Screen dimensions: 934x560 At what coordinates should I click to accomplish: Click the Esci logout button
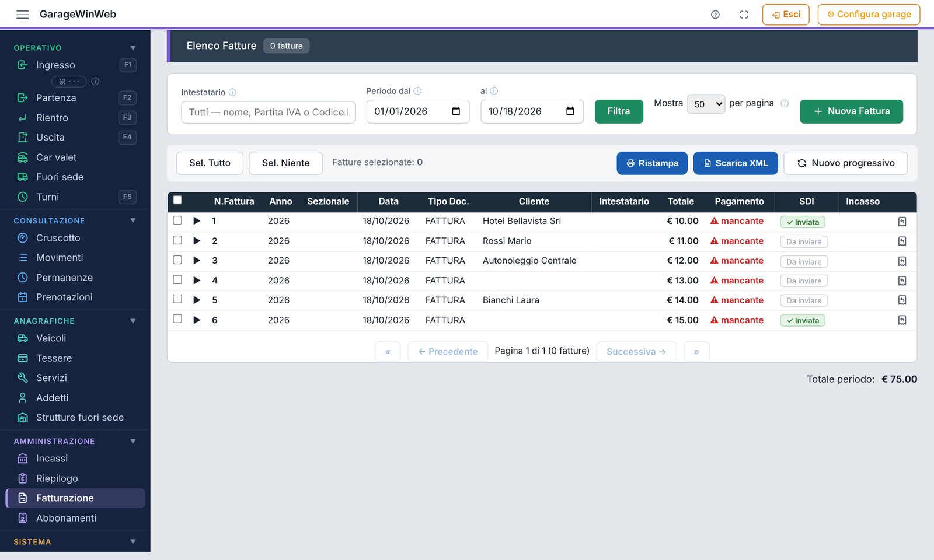point(786,15)
